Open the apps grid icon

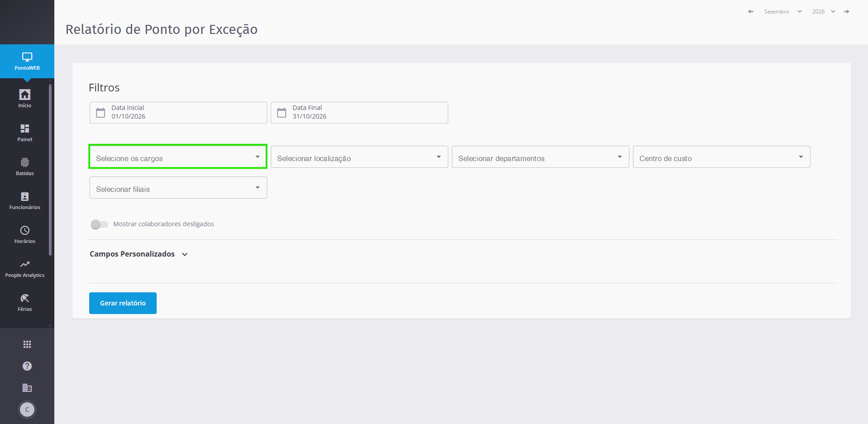click(27, 344)
